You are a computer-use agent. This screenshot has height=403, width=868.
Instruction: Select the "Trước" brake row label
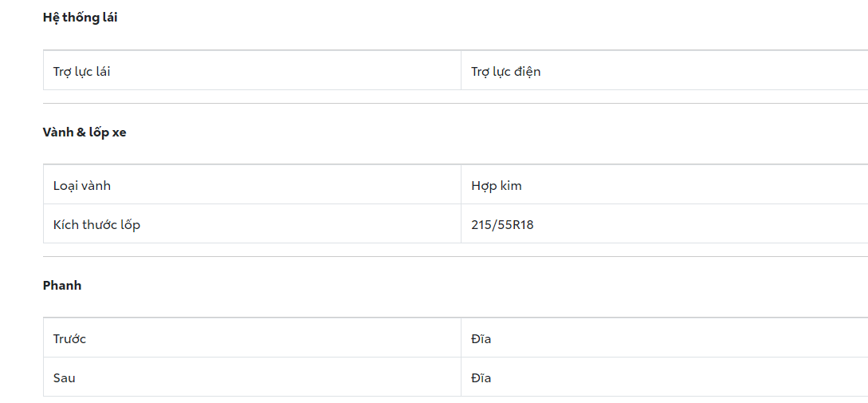pos(69,339)
